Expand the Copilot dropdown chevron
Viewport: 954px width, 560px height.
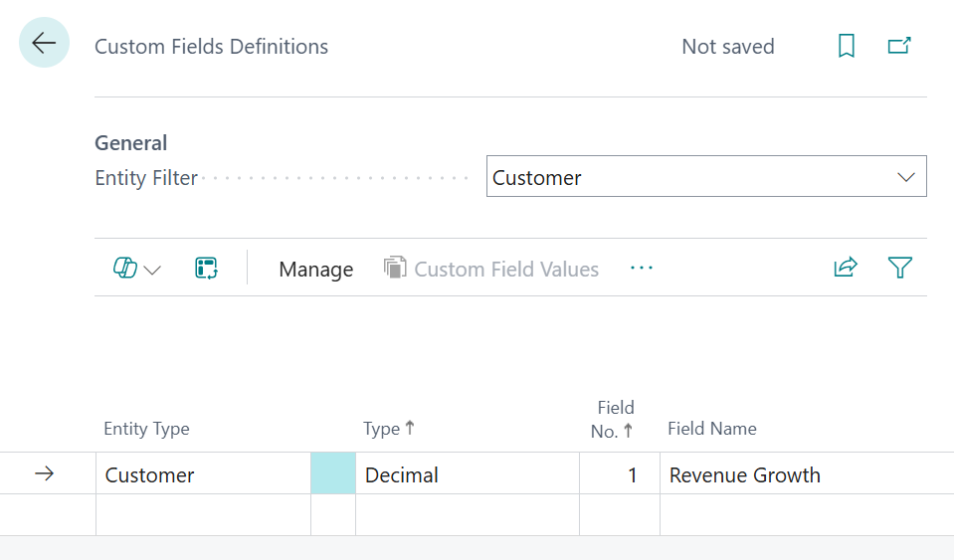[152, 271]
